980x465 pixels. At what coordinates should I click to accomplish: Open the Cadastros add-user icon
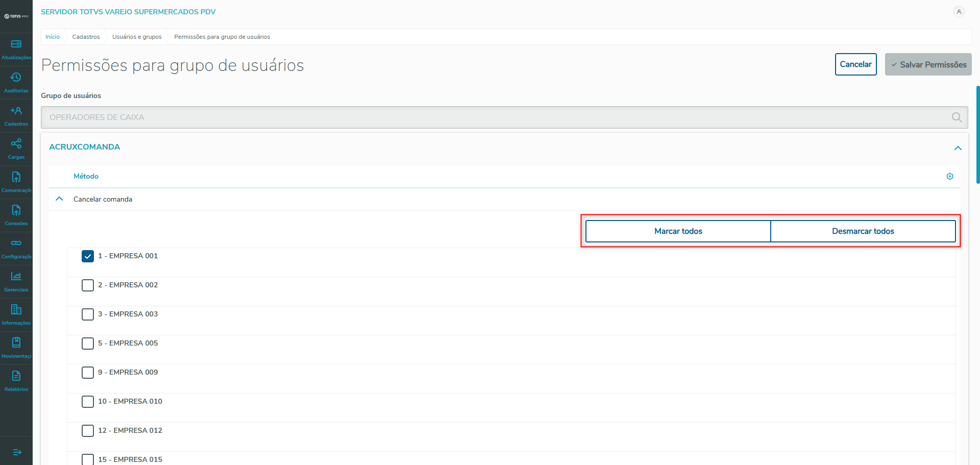[16, 111]
